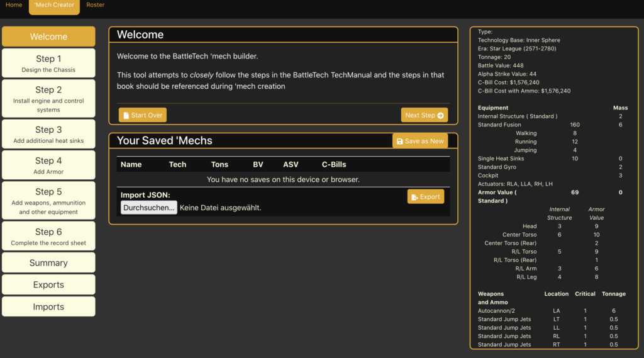Open Step 3 additional heat sinks

48,134
